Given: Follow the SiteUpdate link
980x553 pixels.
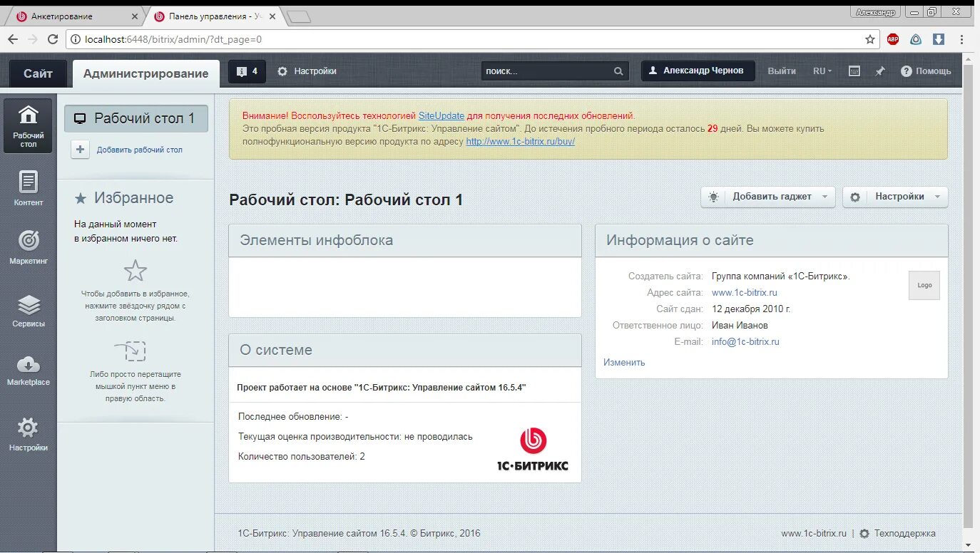Looking at the screenshot, I should click(441, 115).
